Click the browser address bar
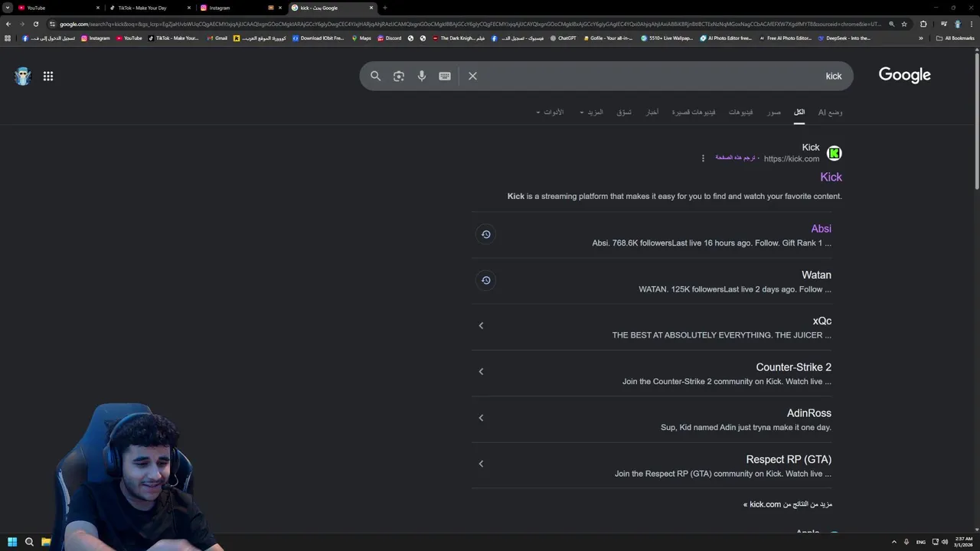Viewport: 980px width, 551px height. [x=469, y=24]
